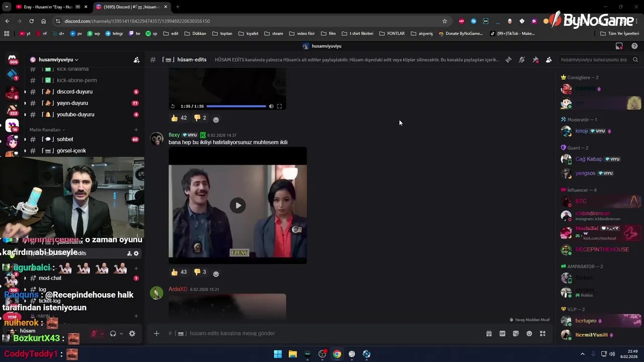Image resolution: width=644 pixels, height=362 pixels.
Task: Add a channel to Metin Kanalları category
Action: pyautogui.click(x=136, y=130)
